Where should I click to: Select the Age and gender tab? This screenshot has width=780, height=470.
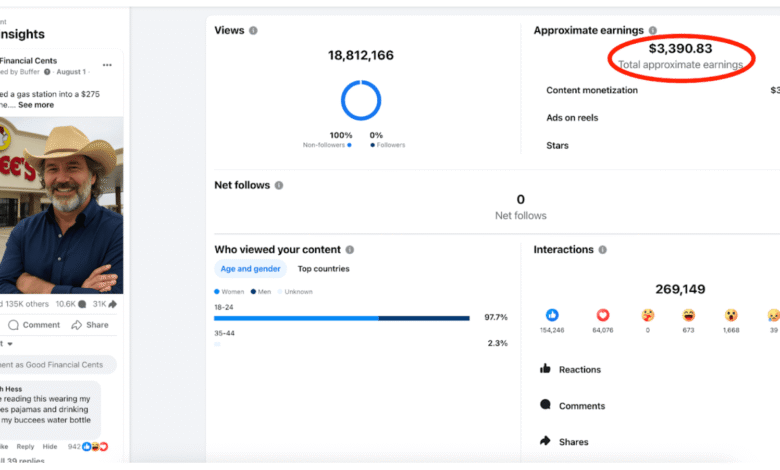(x=250, y=269)
